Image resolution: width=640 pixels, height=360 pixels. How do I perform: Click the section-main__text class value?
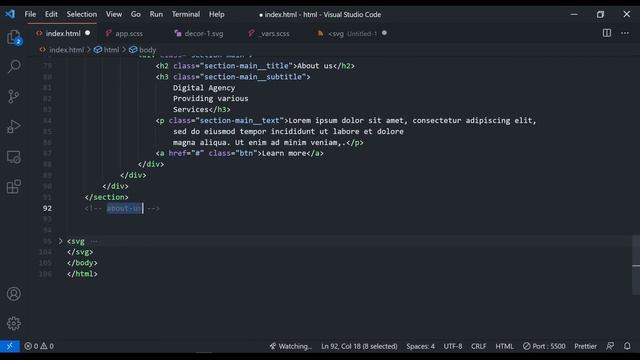[x=240, y=121]
